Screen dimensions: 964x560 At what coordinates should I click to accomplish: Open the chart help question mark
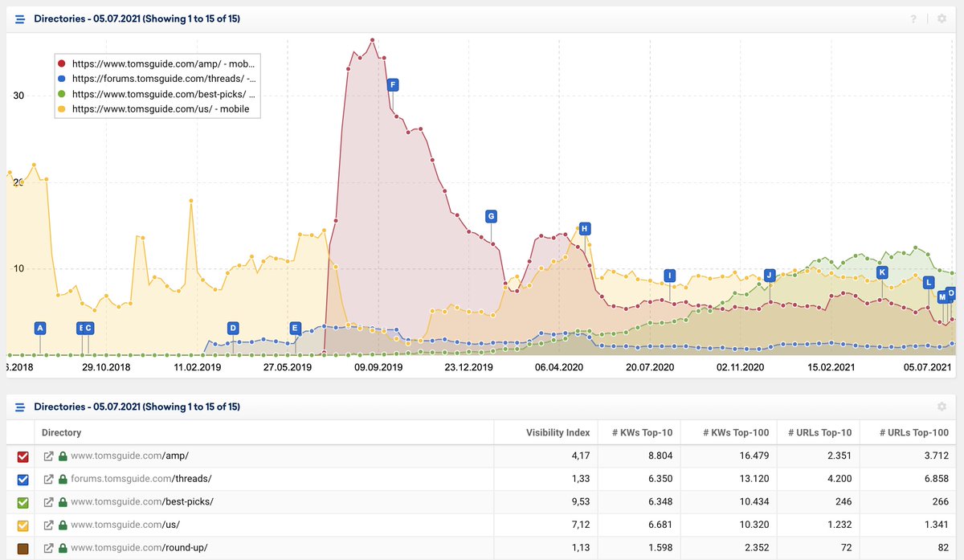[914, 18]
